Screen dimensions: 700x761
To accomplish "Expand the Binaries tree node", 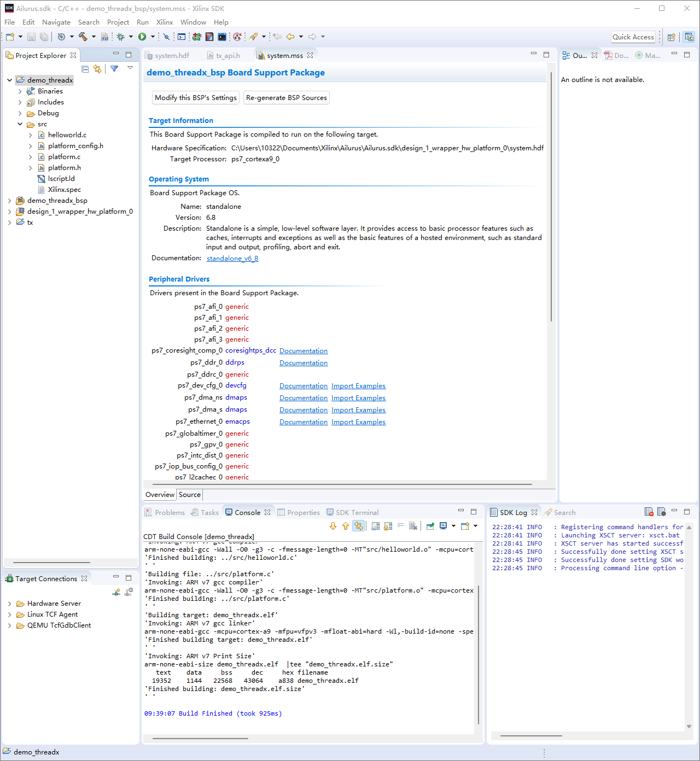I will [x=20, y=91].
